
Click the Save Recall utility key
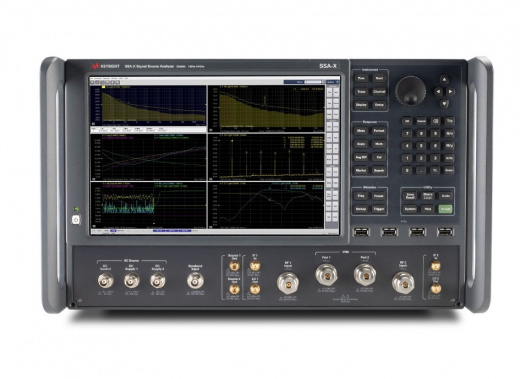click(410, 196)
